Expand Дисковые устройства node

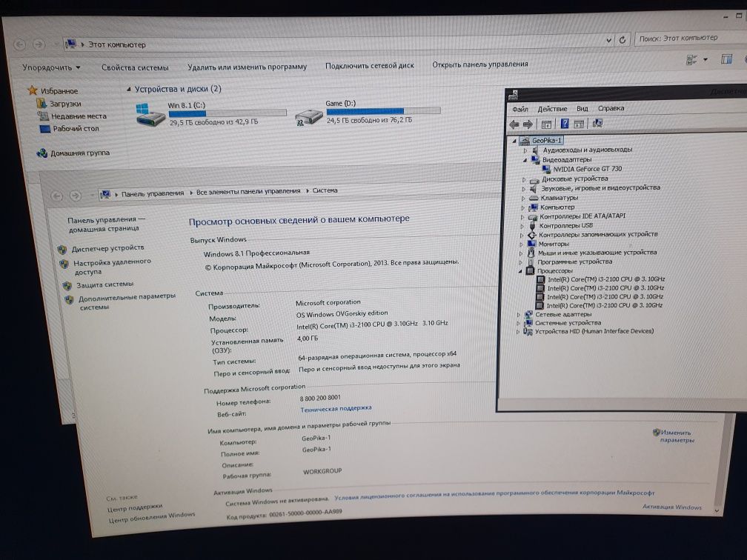click(524, 180)
